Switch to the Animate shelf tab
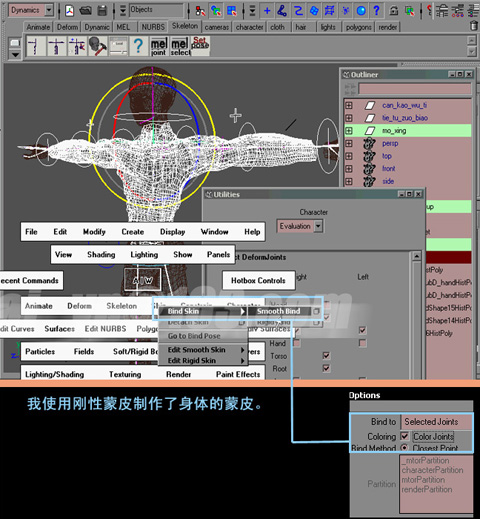This screenshot has width=480, height=519. pos(38,27)
